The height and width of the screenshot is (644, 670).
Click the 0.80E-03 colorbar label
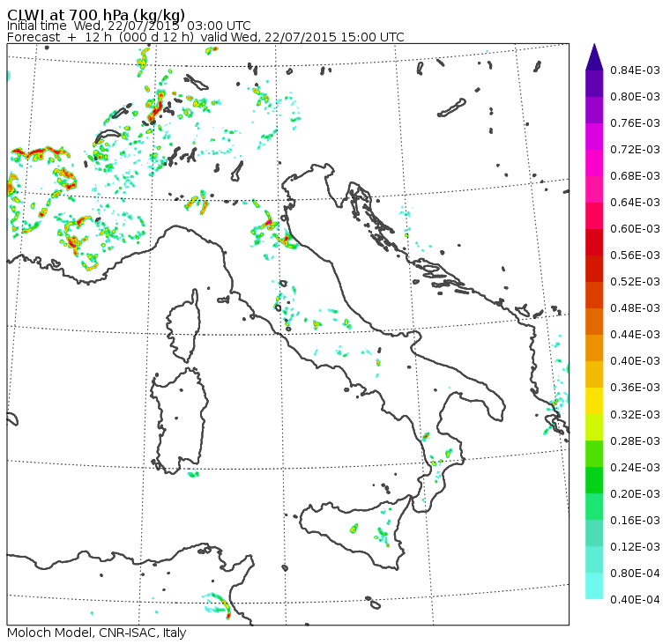pos(635,97)
